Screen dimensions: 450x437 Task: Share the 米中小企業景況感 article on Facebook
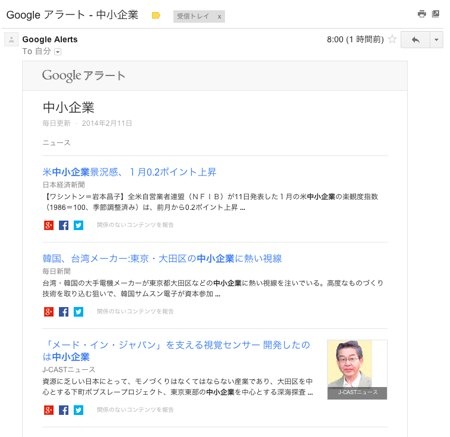click(64, 225)
